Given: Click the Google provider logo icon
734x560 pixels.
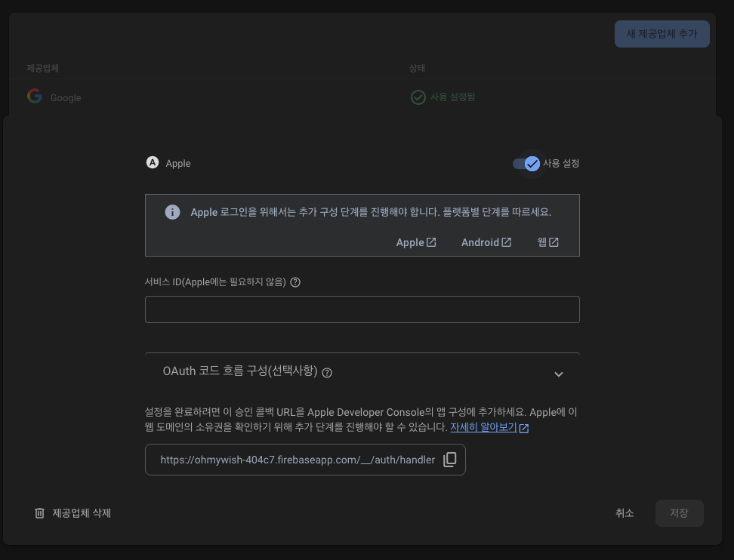Looking at the screenshot, I should (x=34, y=97).
